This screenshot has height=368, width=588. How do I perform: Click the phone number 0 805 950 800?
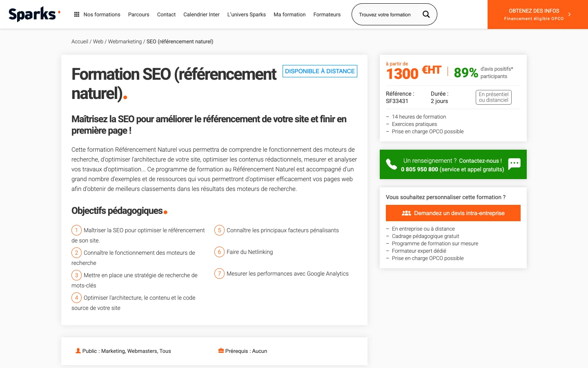pos(419,169)
